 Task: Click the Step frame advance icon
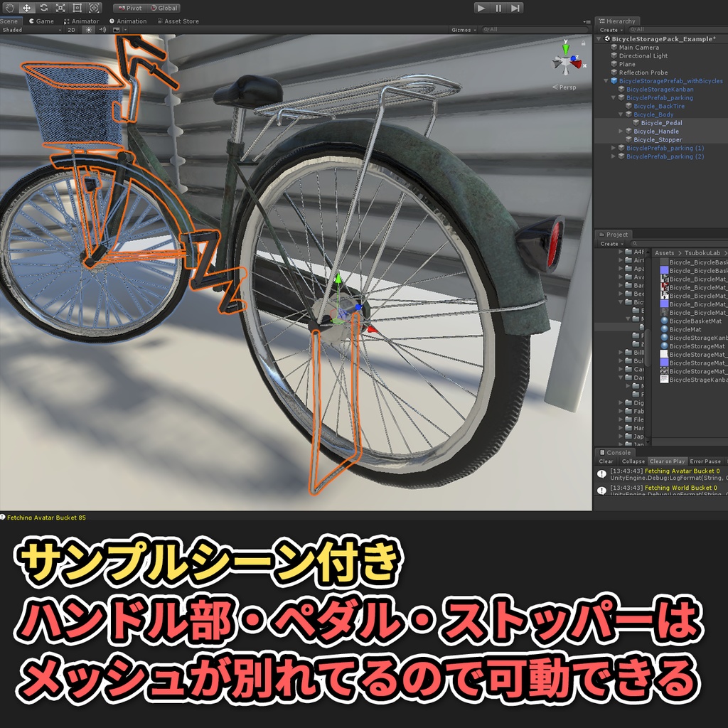coord(515,8)
